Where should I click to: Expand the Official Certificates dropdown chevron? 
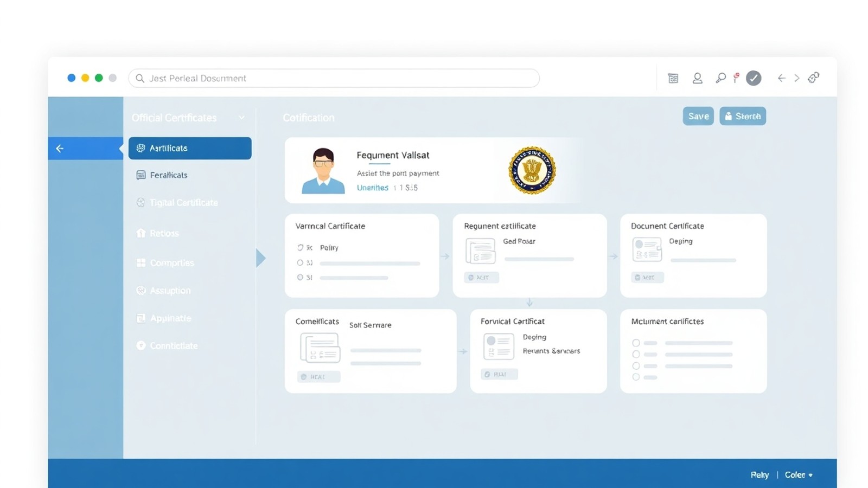241,118
